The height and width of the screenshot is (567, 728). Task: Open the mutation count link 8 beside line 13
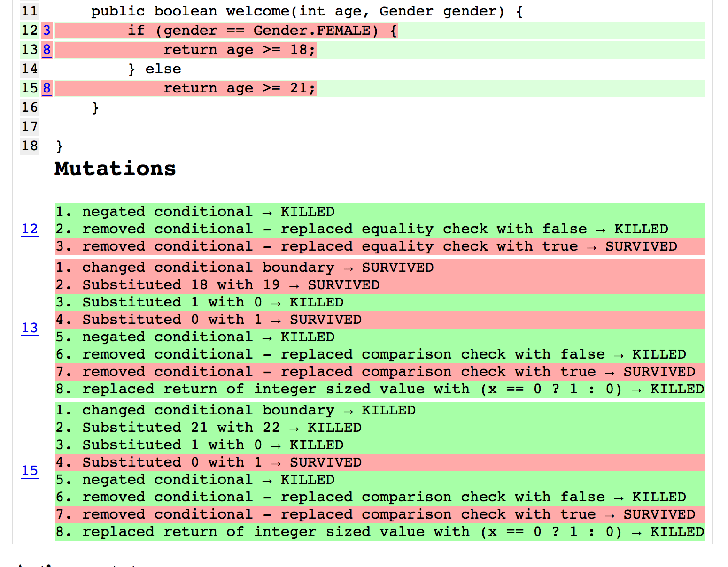click(x=46, y=50)
